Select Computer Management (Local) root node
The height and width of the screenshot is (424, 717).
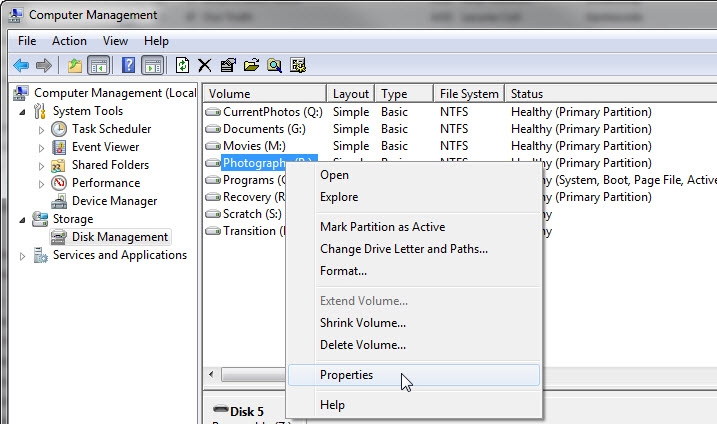[x=115, y=93]
